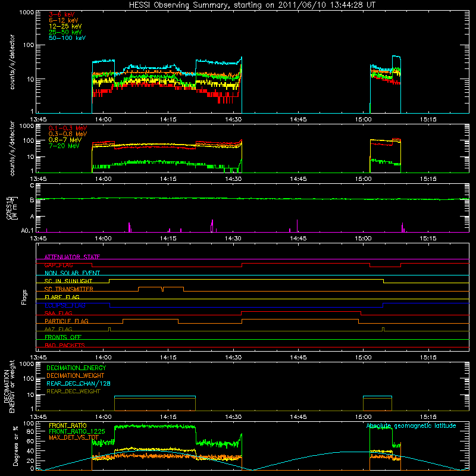The height and width of the screenshot is (476, 476).
Task: Select the BAD_PACKETS flag label
Action: tap(65, 345)
